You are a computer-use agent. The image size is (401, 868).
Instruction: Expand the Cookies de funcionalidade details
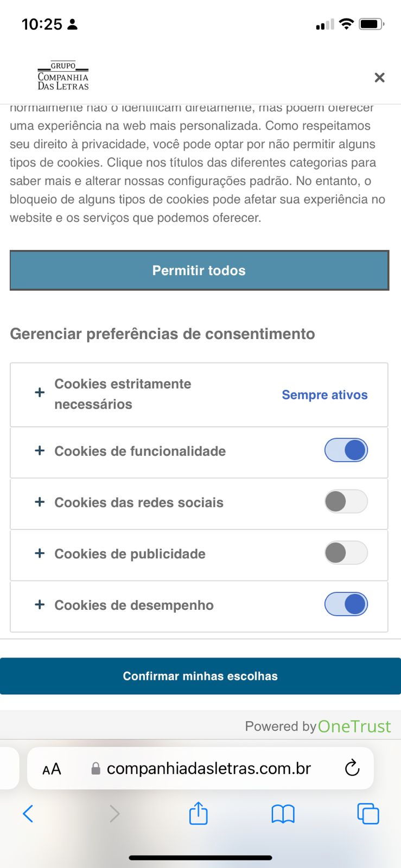pos(40,451)
